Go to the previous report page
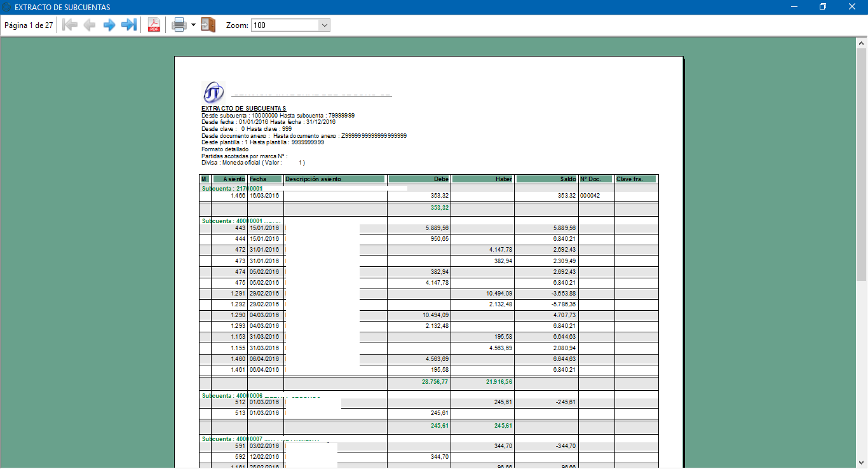The height and width of the screenshot is (469, 868). coord(90,25)
